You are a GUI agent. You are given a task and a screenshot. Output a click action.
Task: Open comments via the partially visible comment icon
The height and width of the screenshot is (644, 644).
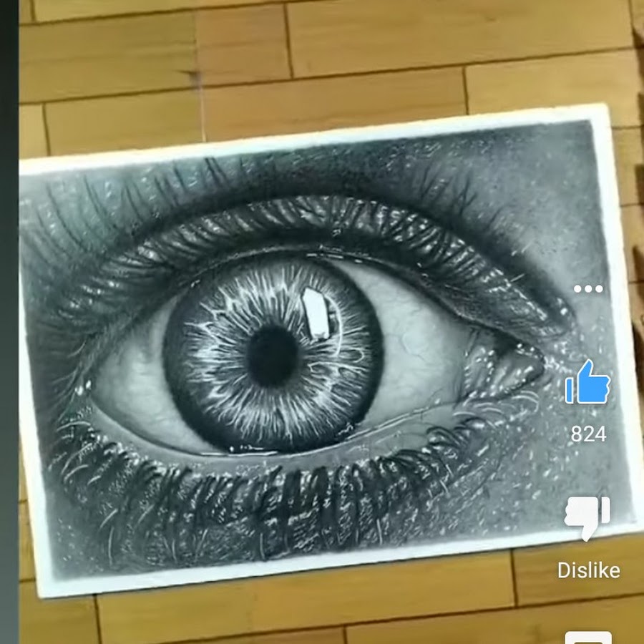588,638
